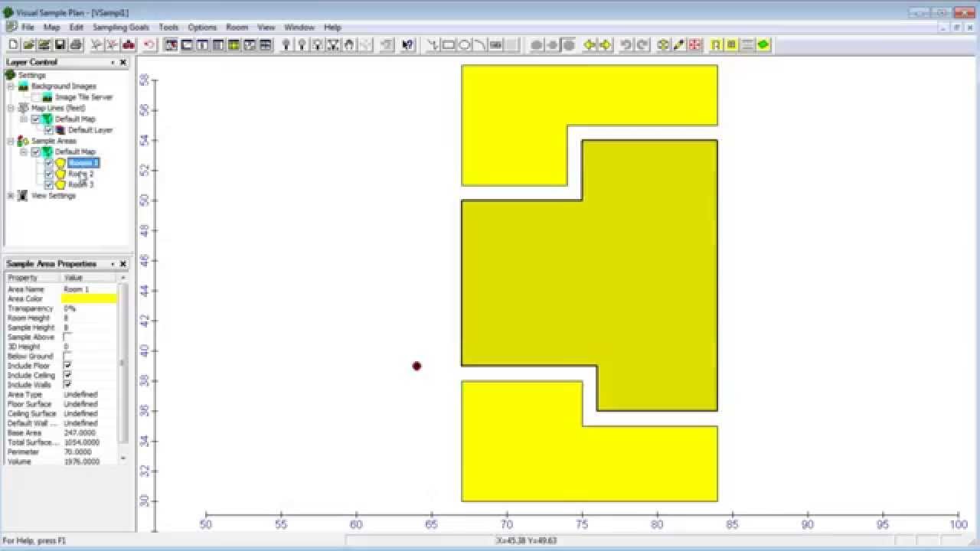The height and width of the screenshot is (551, 980).
Task: Select Room 3 in the layer tree
Action: 80,185
